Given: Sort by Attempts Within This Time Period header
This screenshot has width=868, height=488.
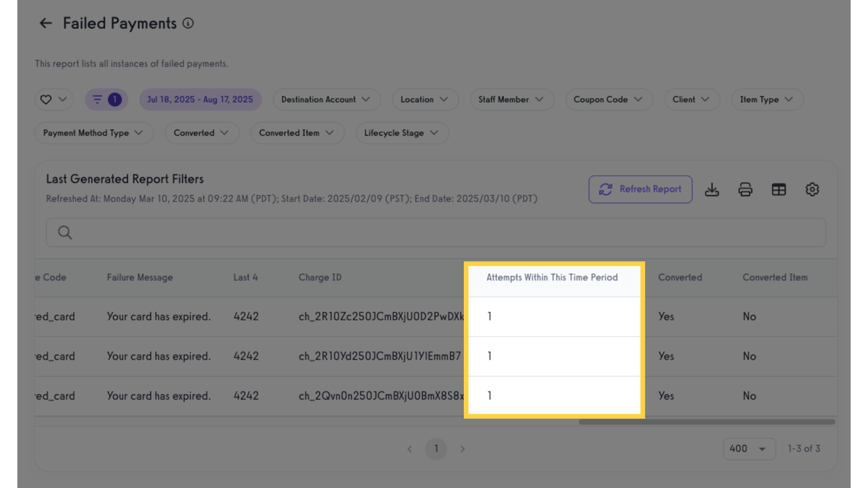Looking at the screenshot, I should point(552,278).
